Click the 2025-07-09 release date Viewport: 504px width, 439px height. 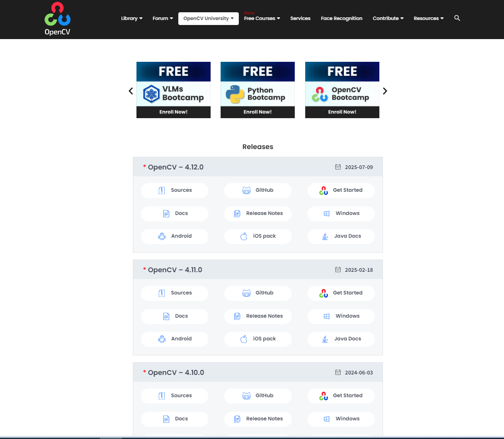[x=359, y=167]
